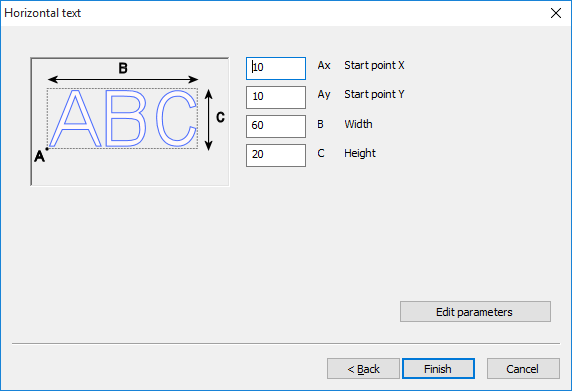Click the "Start point Y" label
The height and width of the screenshot is (391, 572).
[374, 94]
